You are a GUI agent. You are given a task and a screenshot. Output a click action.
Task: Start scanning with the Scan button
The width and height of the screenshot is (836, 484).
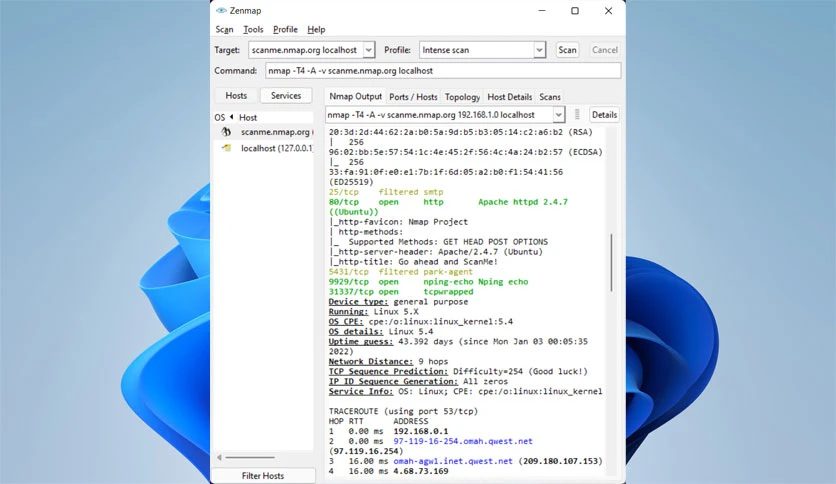tap(567, 50)
